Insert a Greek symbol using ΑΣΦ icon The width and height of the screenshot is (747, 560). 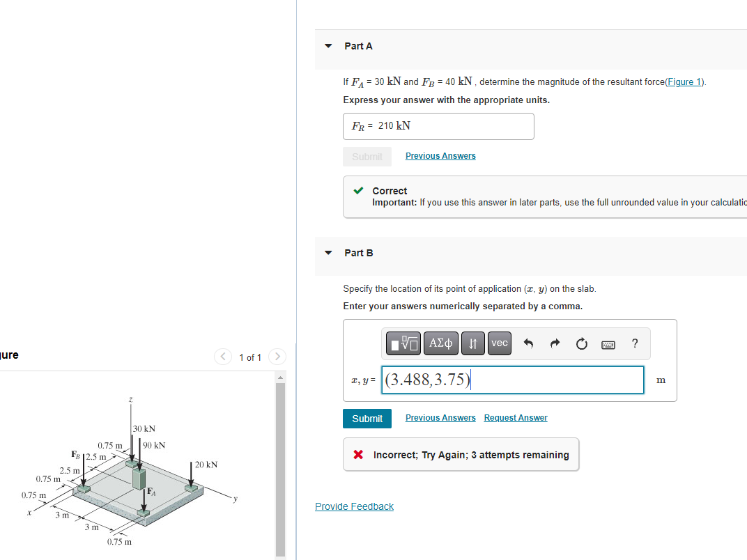coord(440,343)
